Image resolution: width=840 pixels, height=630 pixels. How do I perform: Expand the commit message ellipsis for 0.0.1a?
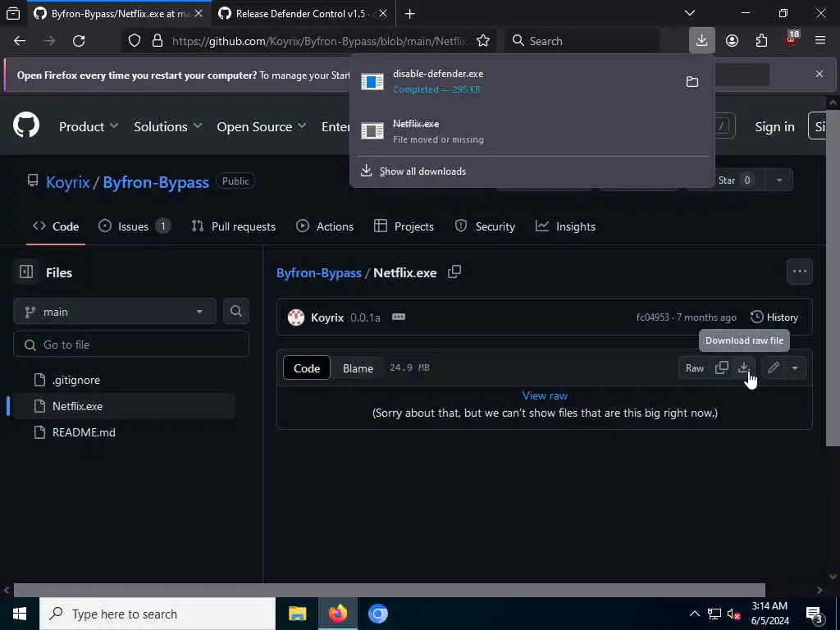[x=398, y=317]
